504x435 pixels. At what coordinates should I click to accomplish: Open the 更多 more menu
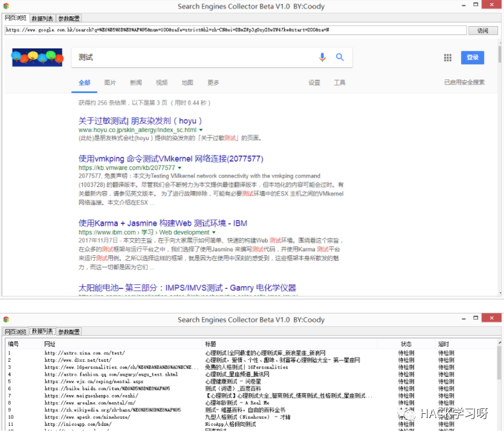(x=213, y=83)
